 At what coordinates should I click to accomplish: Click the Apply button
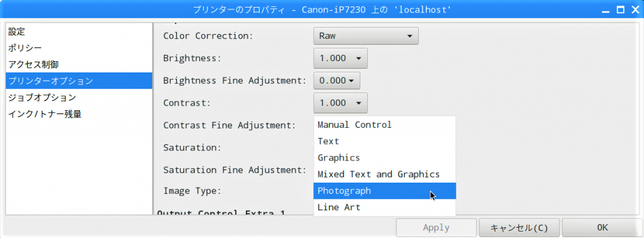(x=436, y=227)
